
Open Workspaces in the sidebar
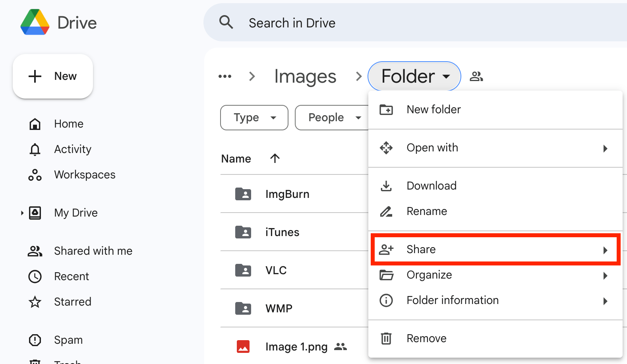[x=85, y=175]
